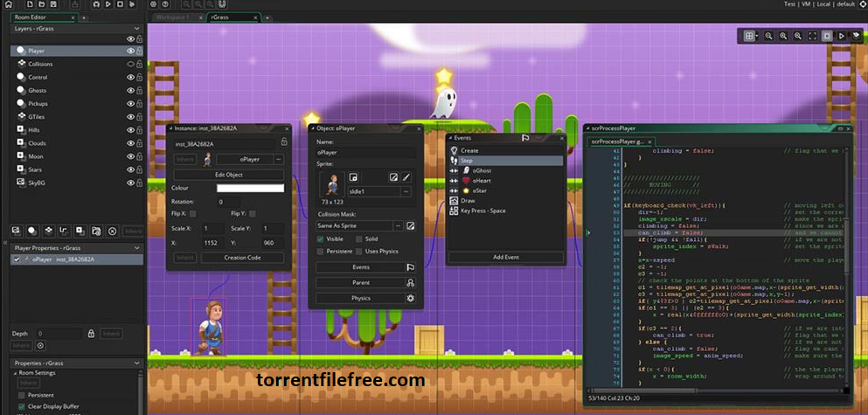Run the game from top toolbar

pyautogui.click(x=108, y=4)
